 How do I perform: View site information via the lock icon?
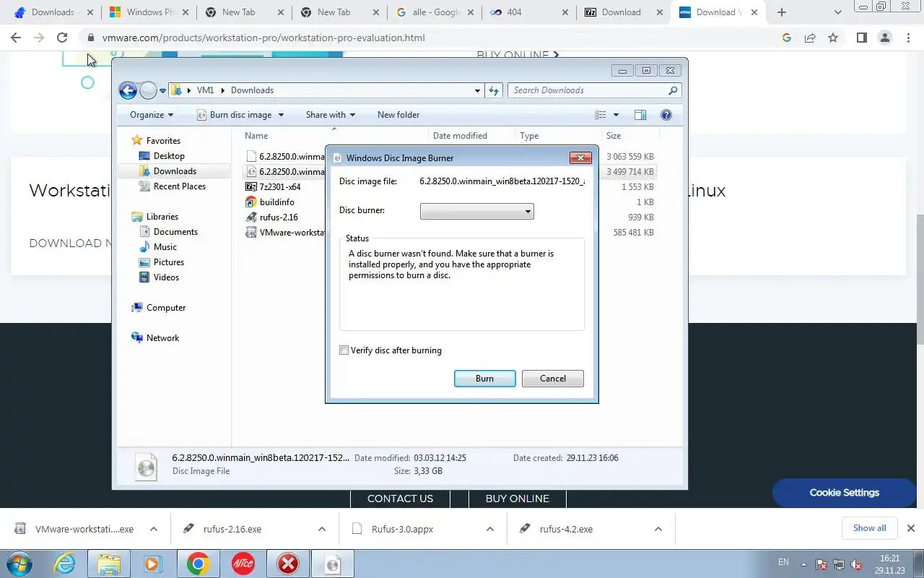coord(90,38)
